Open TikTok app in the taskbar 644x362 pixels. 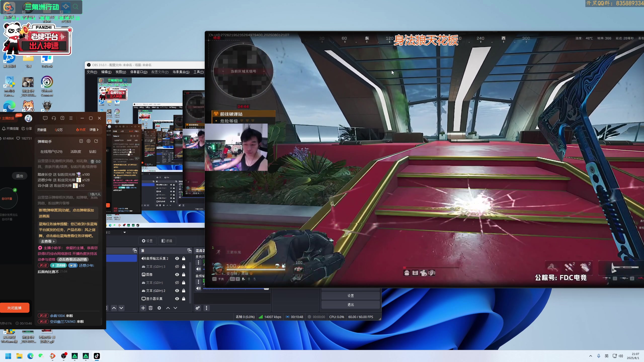point(97,356)
